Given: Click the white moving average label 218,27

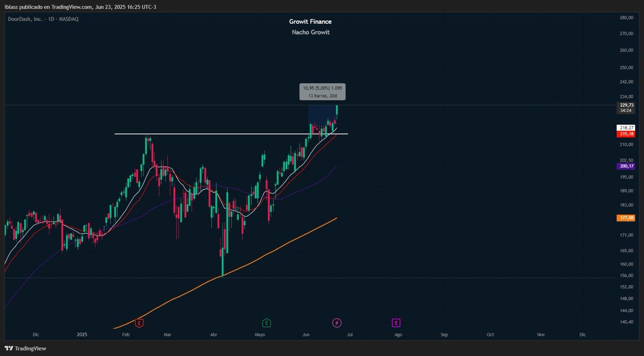Looking at the screenshot, I should click(627, 128).
